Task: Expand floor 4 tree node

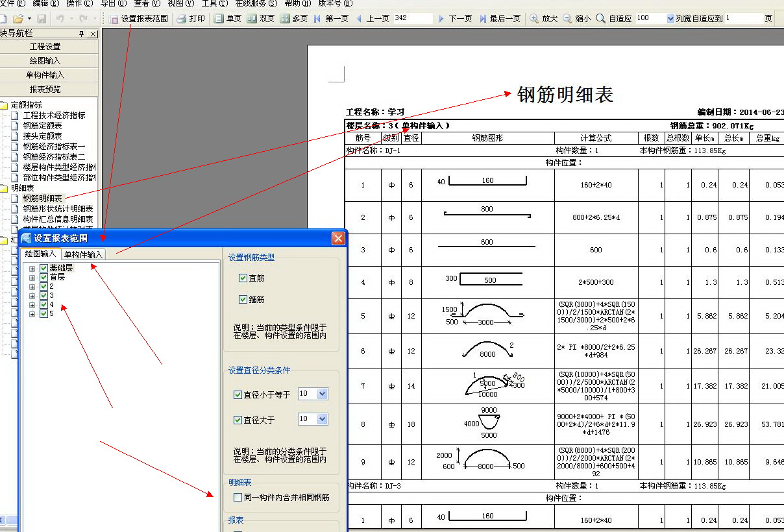Action: (32, 304)
